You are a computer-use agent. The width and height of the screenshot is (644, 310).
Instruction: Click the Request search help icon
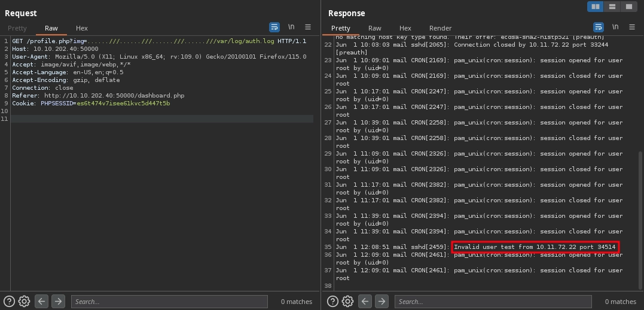pyautogui.click(x=9, y=302)
